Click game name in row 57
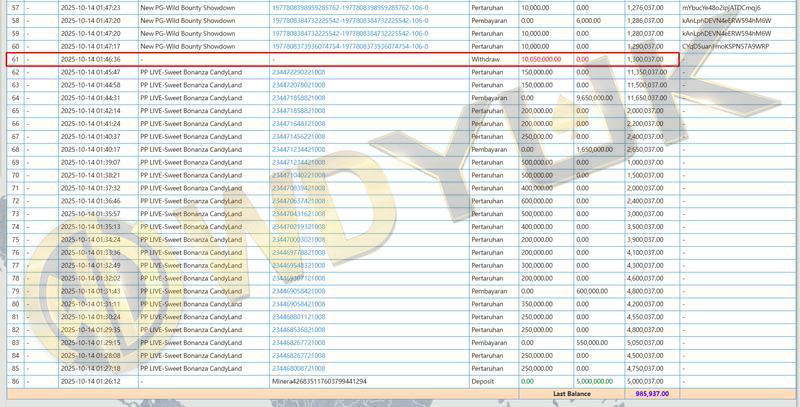This screenshot has height=407, width=800. coord(188,7)
